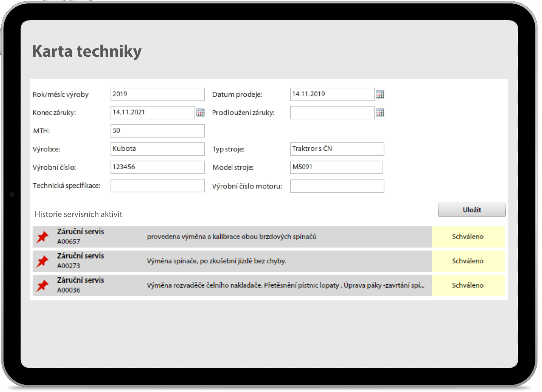
Task: Select the Schváleno status of record A00657
Action: 468,237
